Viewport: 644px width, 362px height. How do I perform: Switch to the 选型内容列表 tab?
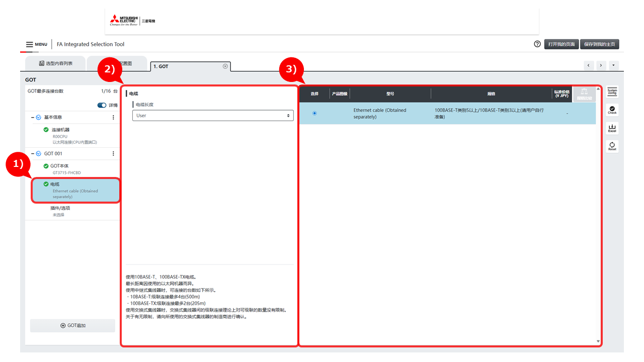55,63
